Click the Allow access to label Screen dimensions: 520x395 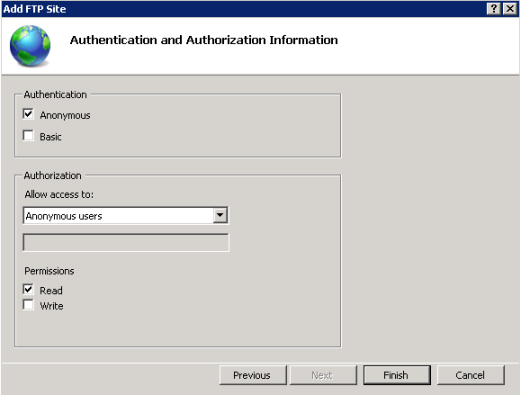tap(59, 194)
